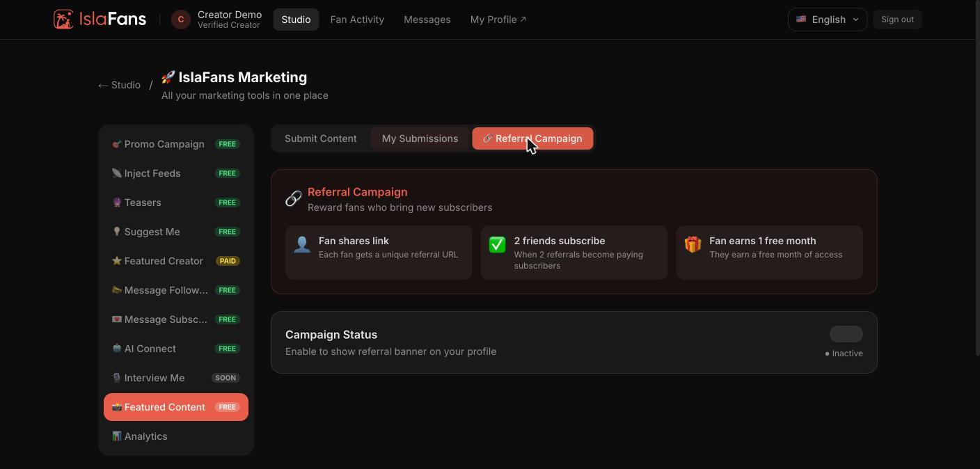Image resolution: width=980 pixels, height=469 pixels.
Task: Click the red Referral Campaign card heading
Action: [358, 192]
